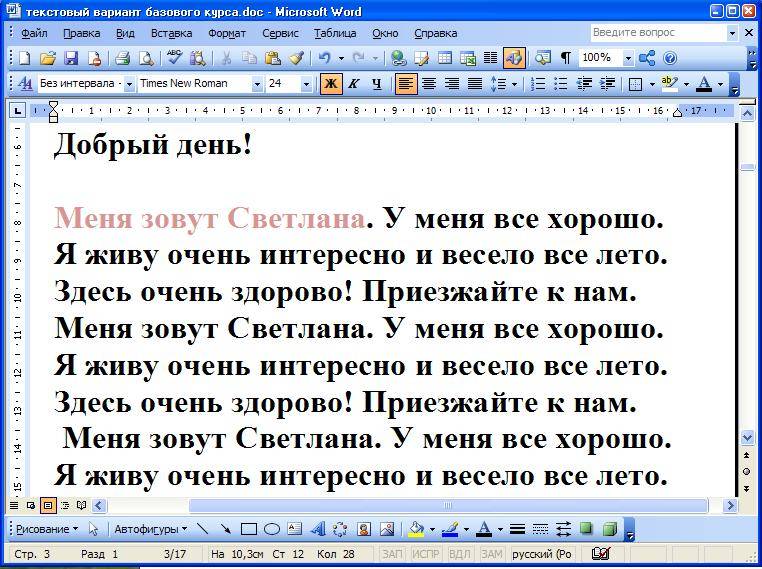
Task: Insert hyperlink via globe icon
Action: click(x=398, y=58)
